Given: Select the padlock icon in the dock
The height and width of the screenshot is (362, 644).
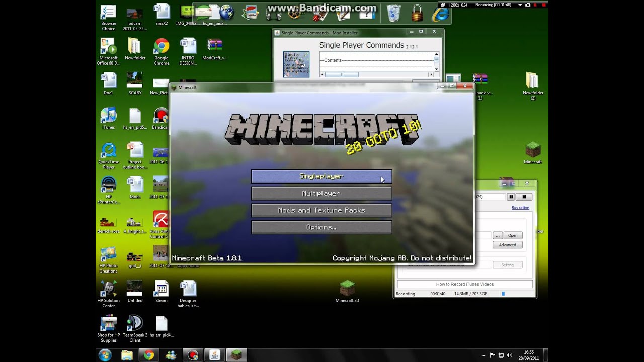Looking at the screenshot, I should (417, 13).
